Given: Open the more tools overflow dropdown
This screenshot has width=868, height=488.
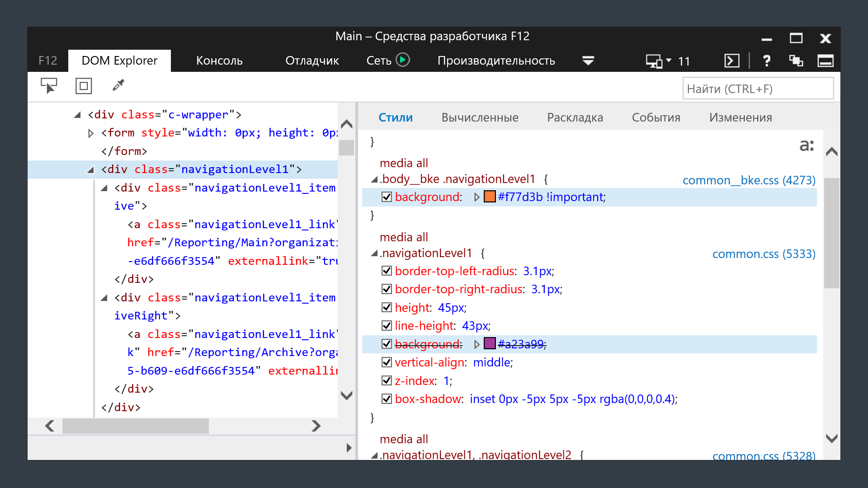Looking at the screenshot, I should coord(588,61).
